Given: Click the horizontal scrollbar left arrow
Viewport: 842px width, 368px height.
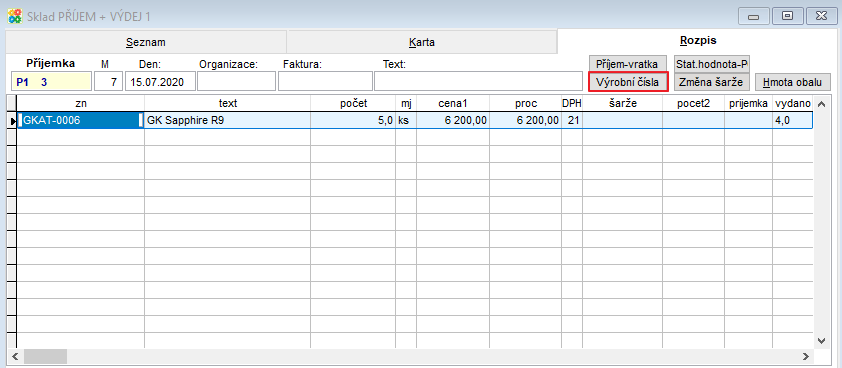Looking at the screenshot, I should (15, 356).
